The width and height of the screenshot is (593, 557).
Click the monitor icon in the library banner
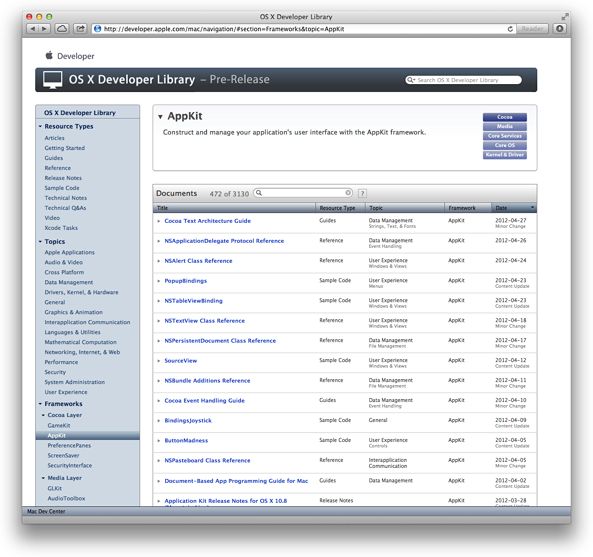click(53, 80)
